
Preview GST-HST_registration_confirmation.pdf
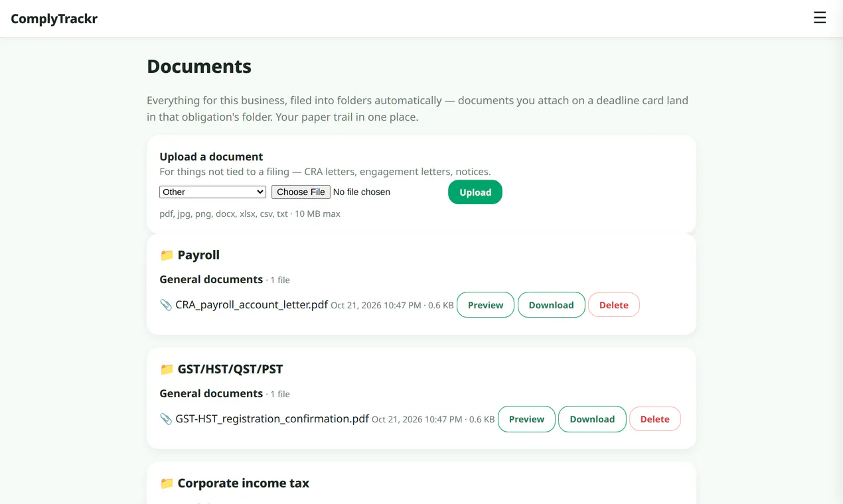pos(526,419)
